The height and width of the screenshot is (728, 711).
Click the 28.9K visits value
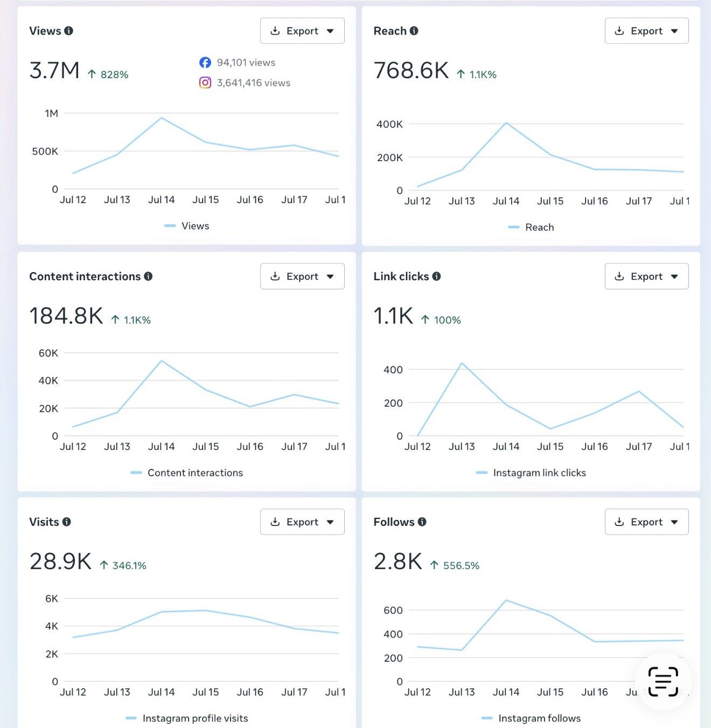60,561
